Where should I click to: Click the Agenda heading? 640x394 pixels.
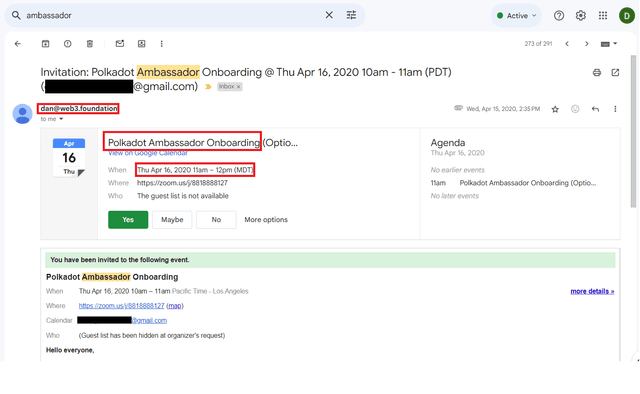(448, 142)
